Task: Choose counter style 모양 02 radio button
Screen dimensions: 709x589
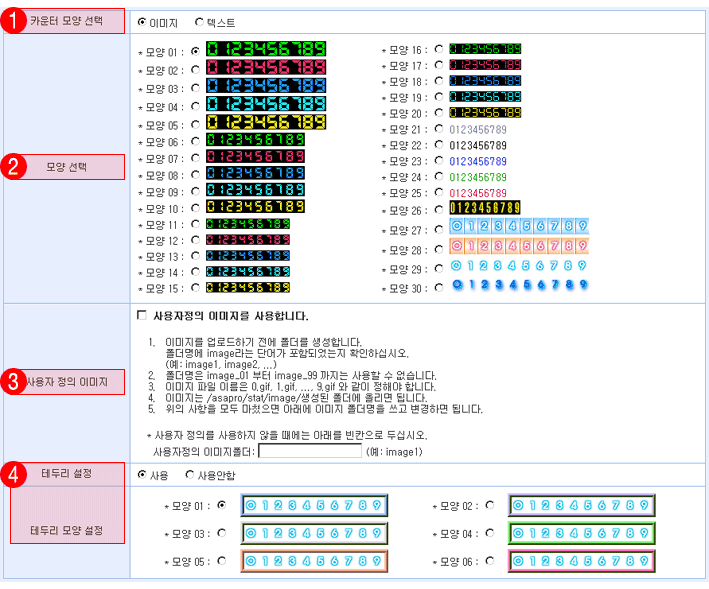Action: [x=195, y=70]
